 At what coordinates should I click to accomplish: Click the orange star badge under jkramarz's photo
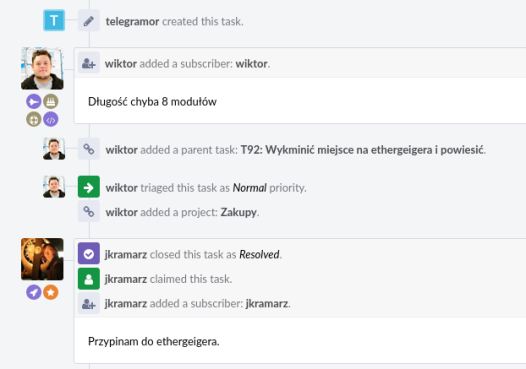coord(51,292)
